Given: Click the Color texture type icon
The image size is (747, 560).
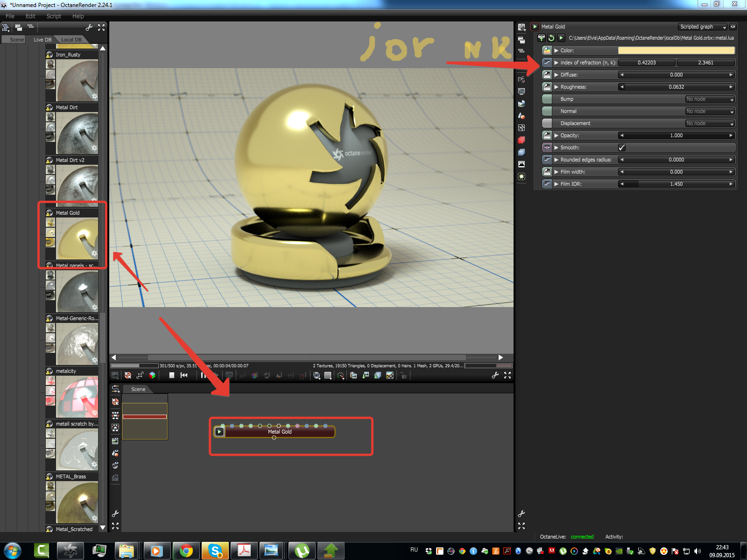Looking at the screenshot, I should [547, 50].
